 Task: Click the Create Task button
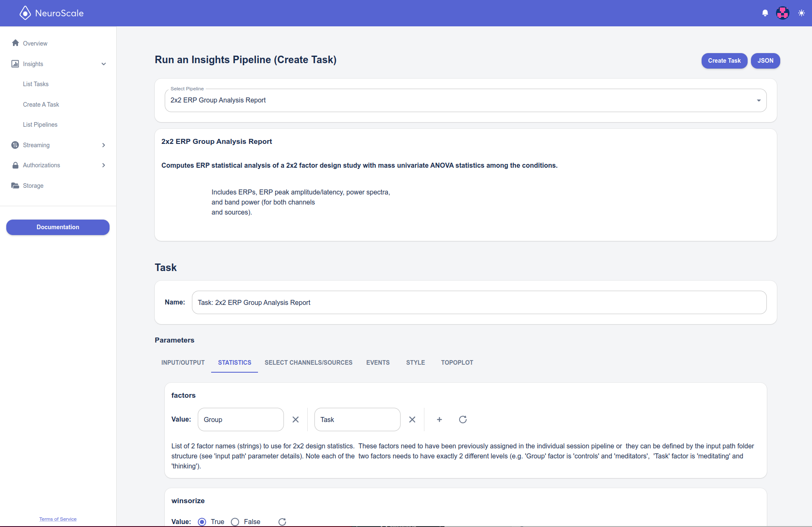point(724,61)
